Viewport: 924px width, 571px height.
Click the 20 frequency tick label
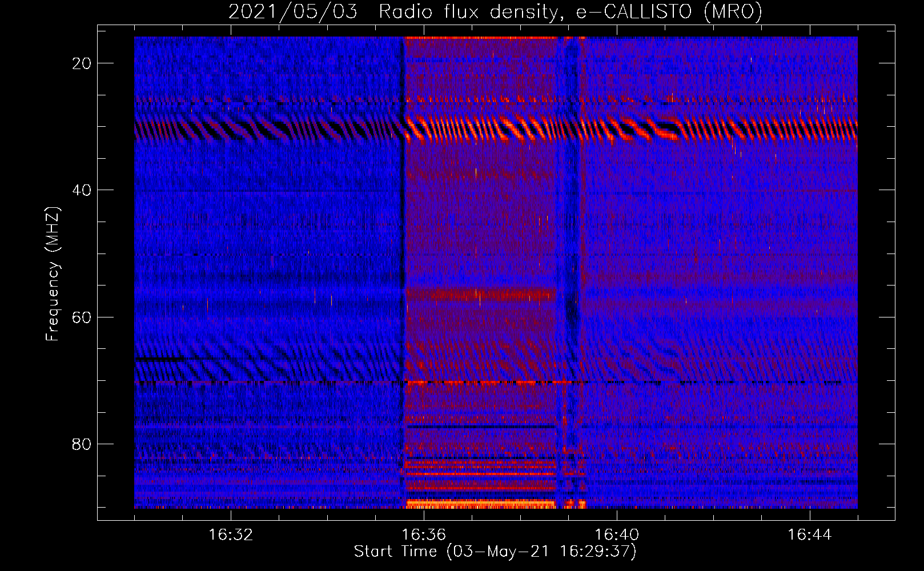click(82, 63)
